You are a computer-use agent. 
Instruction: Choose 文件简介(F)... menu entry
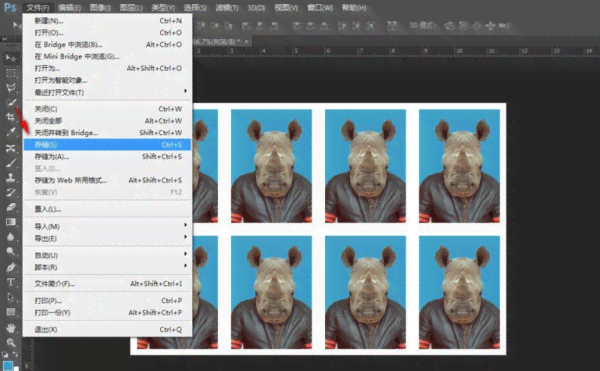[108, 283]
